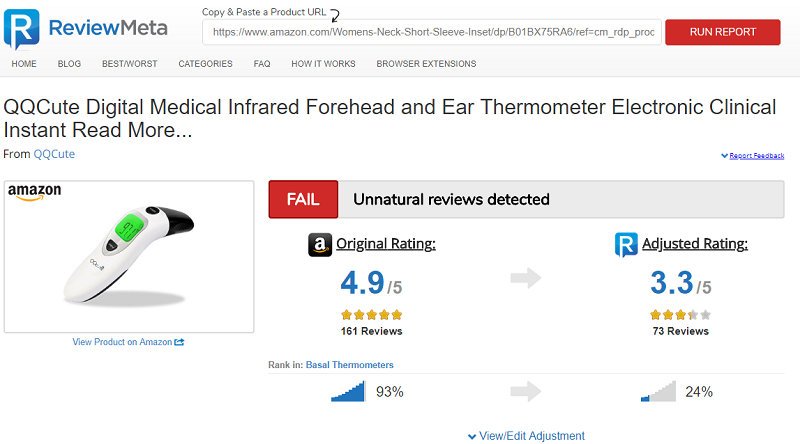Open the Basal Thermometers category link

[349, 365]
